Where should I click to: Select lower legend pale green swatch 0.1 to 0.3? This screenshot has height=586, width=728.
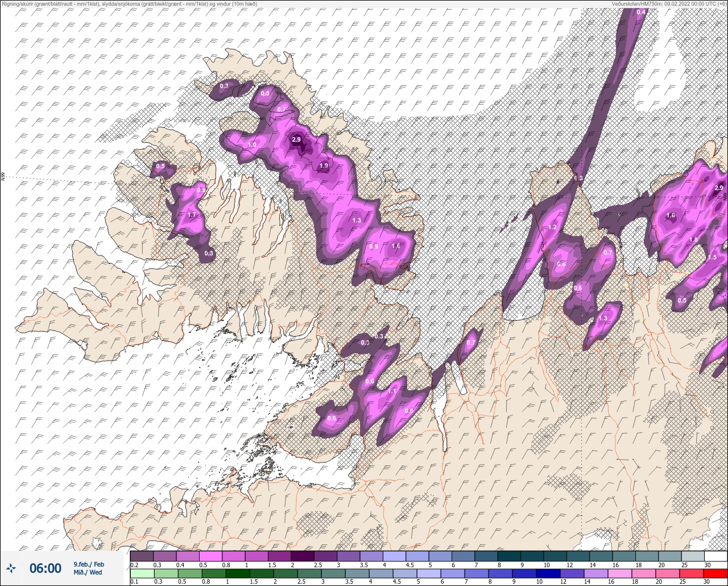(142, 573)
